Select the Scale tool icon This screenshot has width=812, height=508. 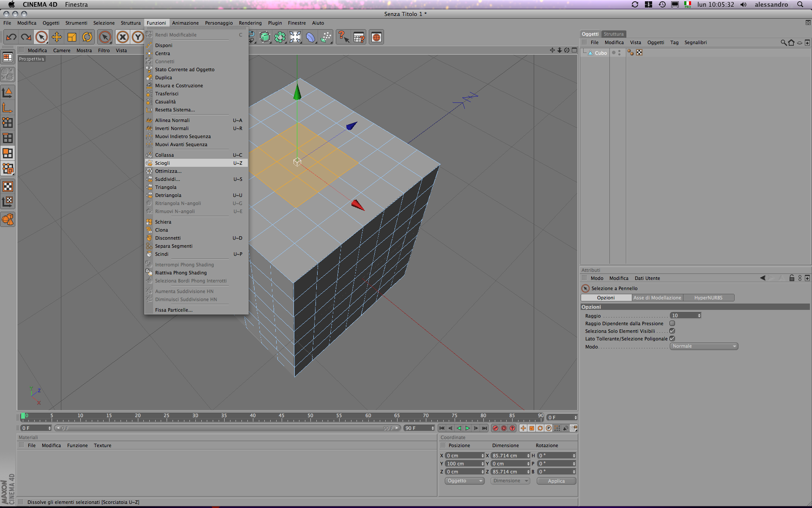[72, 37]
